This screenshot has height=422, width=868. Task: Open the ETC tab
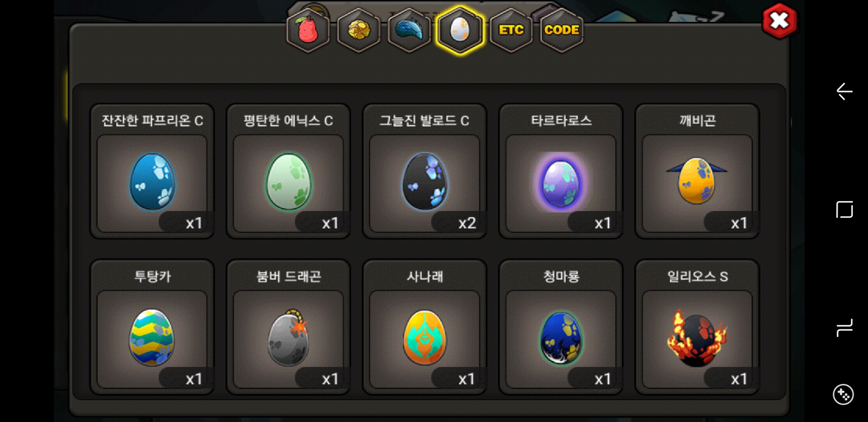pos(511,30)
